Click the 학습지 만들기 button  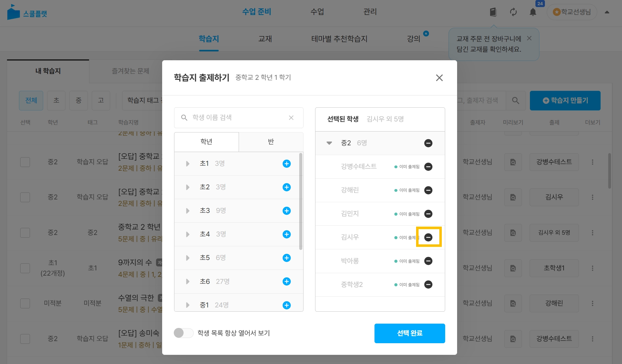pos(565,101)
